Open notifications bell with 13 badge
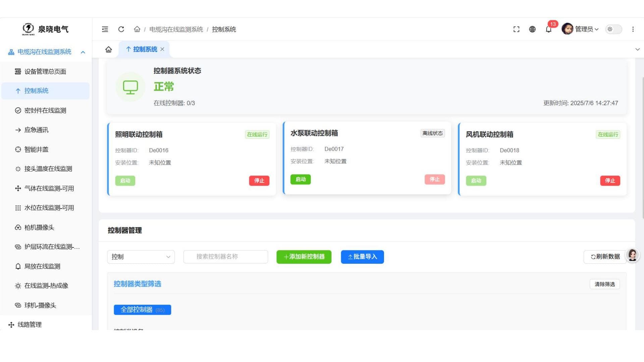 [549, 29]
